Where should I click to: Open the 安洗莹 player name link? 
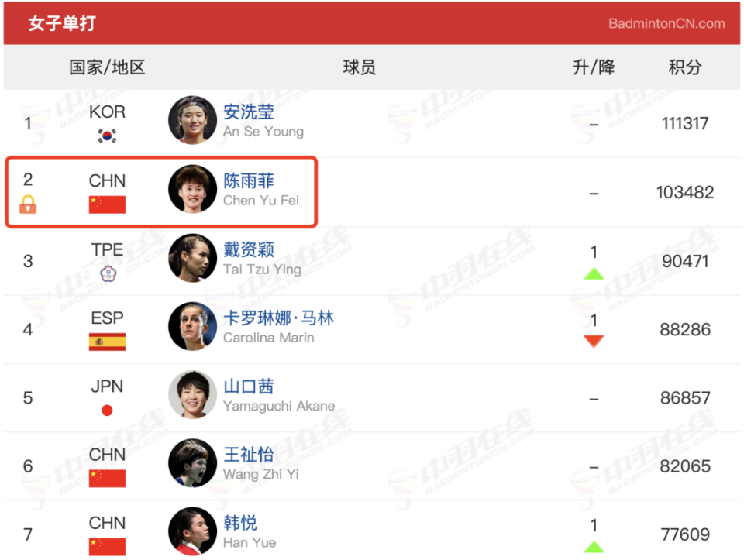(249, 112)
